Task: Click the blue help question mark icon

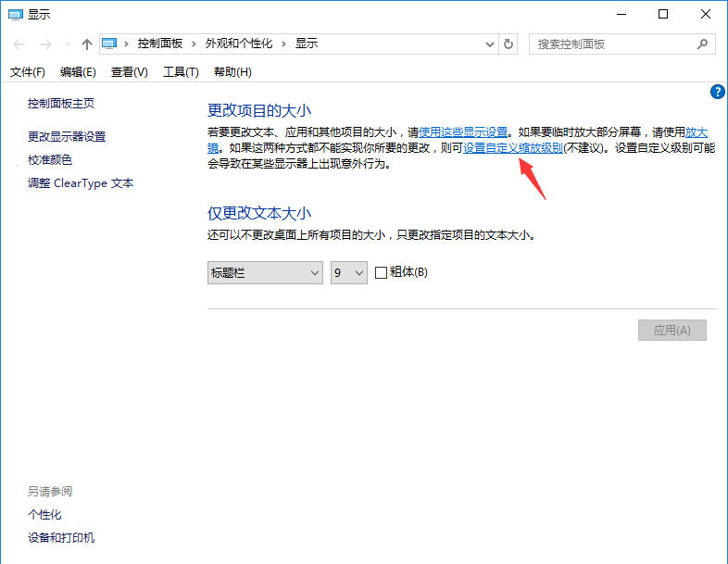Action: tap(717, 92)
